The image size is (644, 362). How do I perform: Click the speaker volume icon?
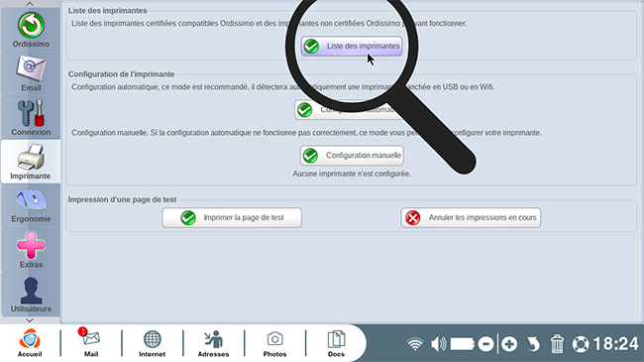tap(439, 344)
